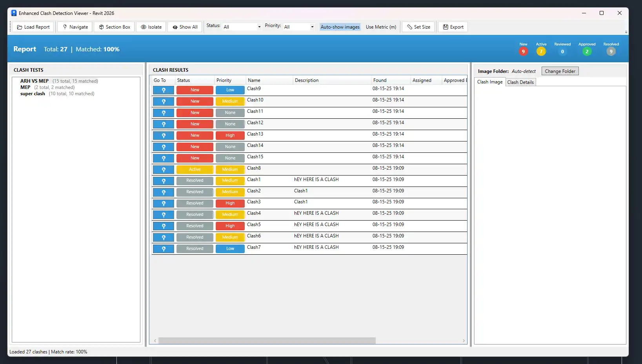The image size is (642, 364).
Task: Go to Clash13 using its pin button
Action: pos(164,136)
